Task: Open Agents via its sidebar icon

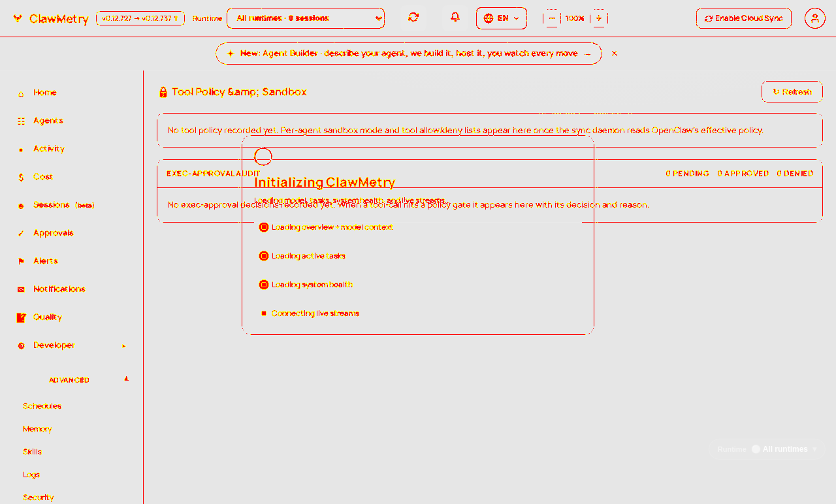Action: click(x=21, y=121)
